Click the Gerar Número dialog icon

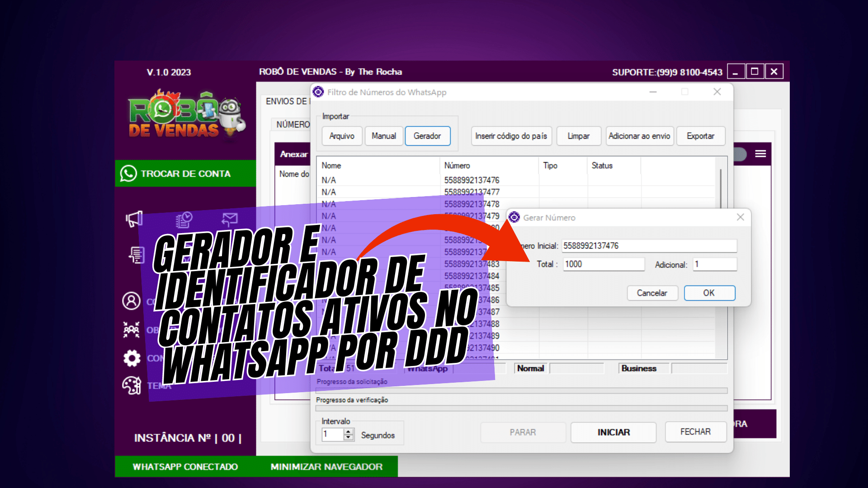pyautogui.click(x=514, y=217)
